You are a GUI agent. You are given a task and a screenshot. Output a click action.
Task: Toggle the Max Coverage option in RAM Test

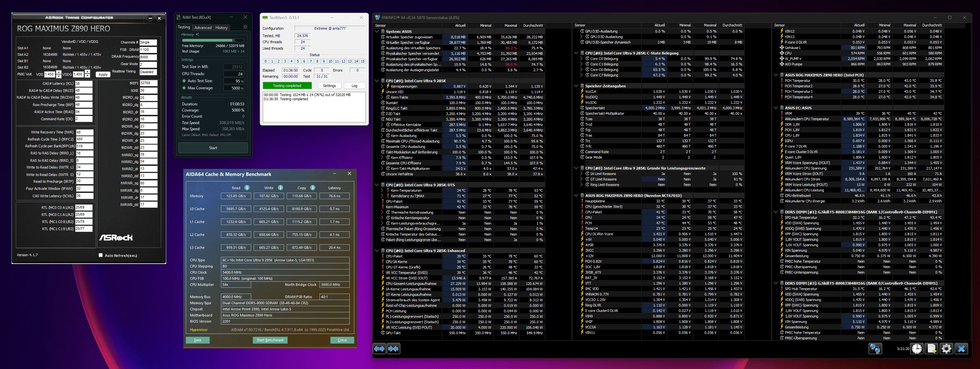tap(184, 88)
